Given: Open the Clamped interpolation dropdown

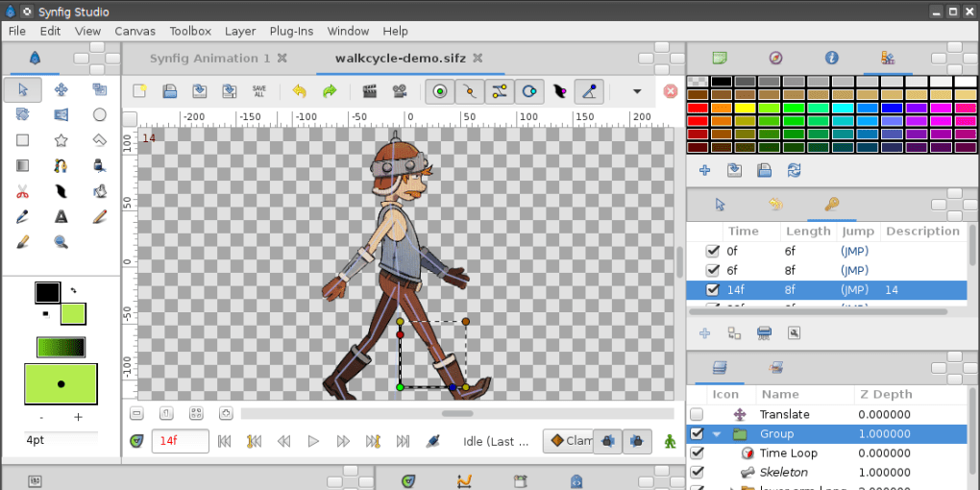Looking at the screenshot, I should 568,441.
